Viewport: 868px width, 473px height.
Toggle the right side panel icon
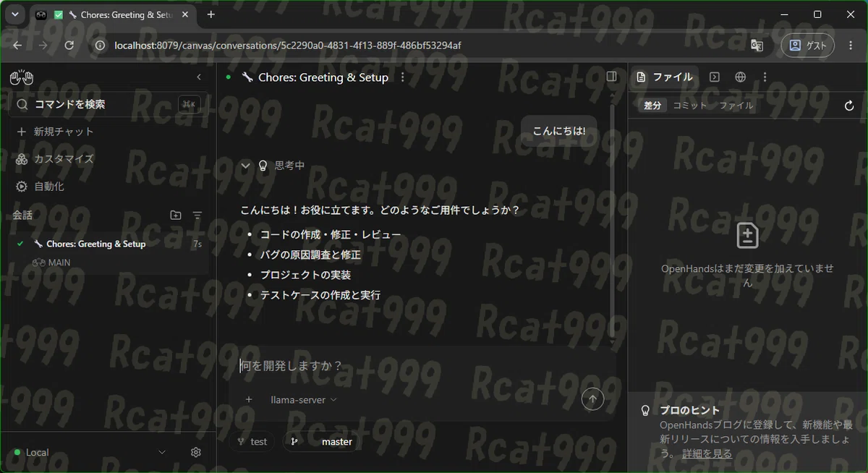[x=612, y=77]
